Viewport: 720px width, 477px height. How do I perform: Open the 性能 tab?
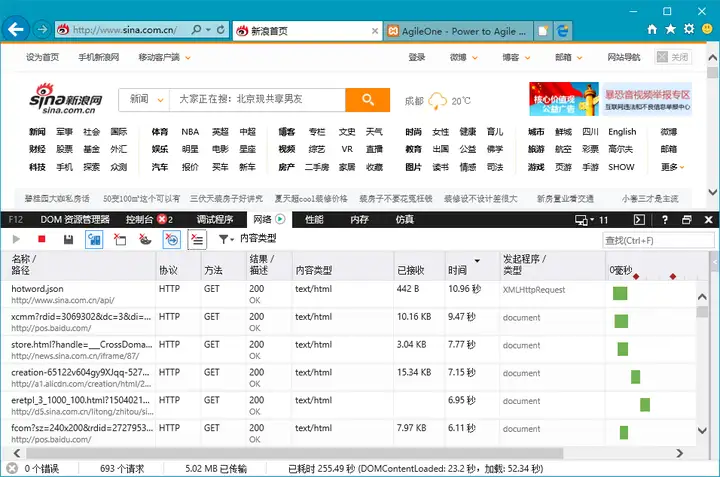pyautogui.click(x=314, y=219)
